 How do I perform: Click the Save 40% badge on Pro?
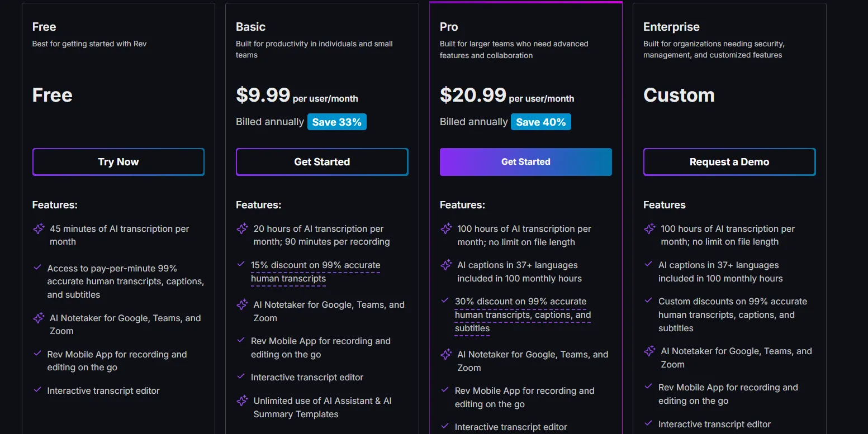[x=541, y=122]
